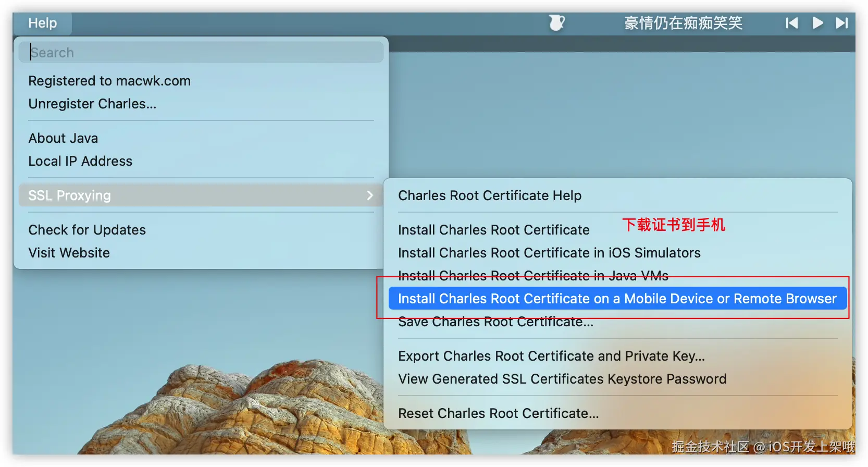Select Check for Updates

tap(201, 230)
